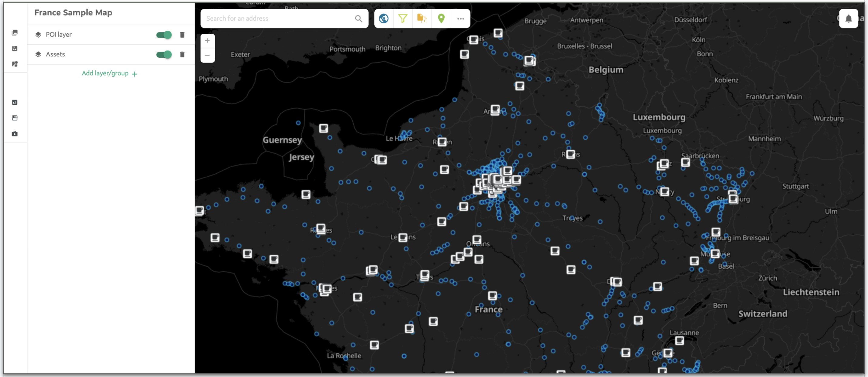The image size is (868, 377).
Task: Click the Liechtenstein country label
Action: tap(811, 292)
